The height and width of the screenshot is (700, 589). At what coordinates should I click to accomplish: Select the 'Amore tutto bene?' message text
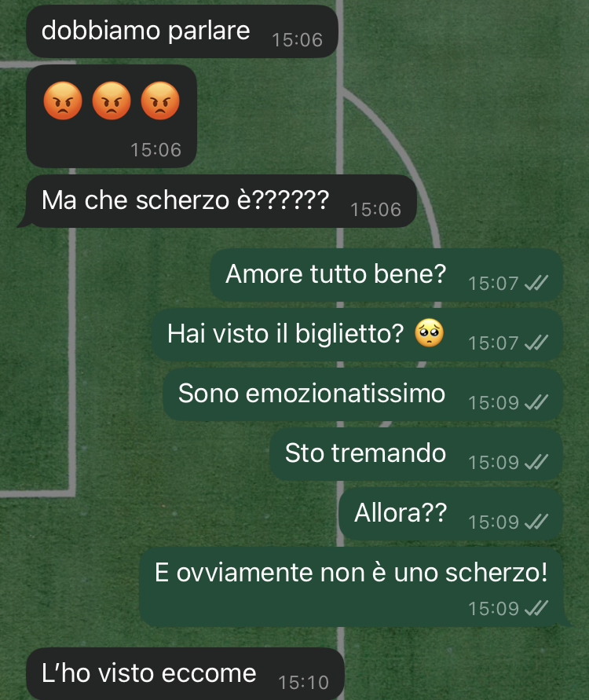(x=335, y=273)
